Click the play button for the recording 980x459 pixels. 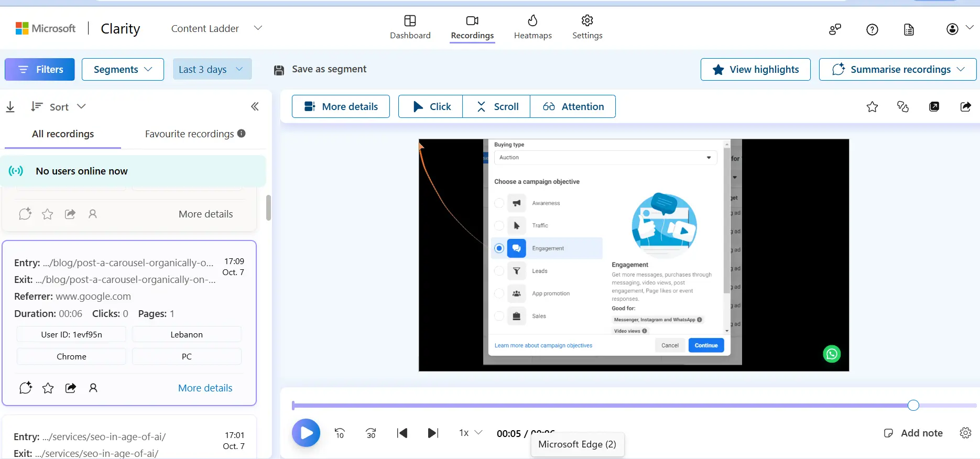[x=306, y=433]
